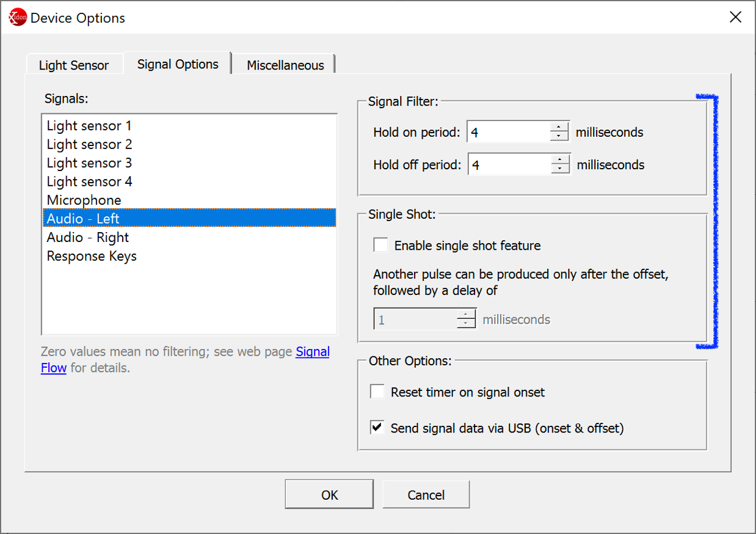Screen dimensions: 756x534
Task: Increase Hold on period with up arrow
Action: (559, 127)
